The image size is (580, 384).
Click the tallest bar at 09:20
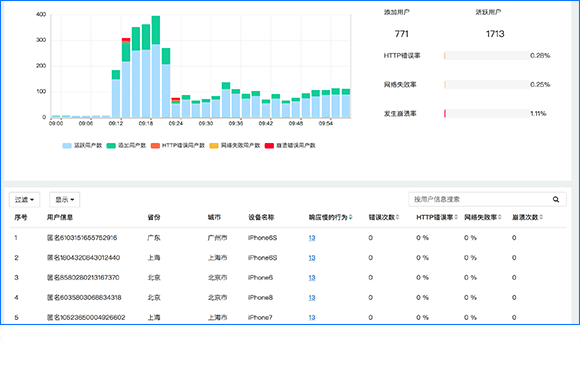pyautogui.click(x=156, y=67)
